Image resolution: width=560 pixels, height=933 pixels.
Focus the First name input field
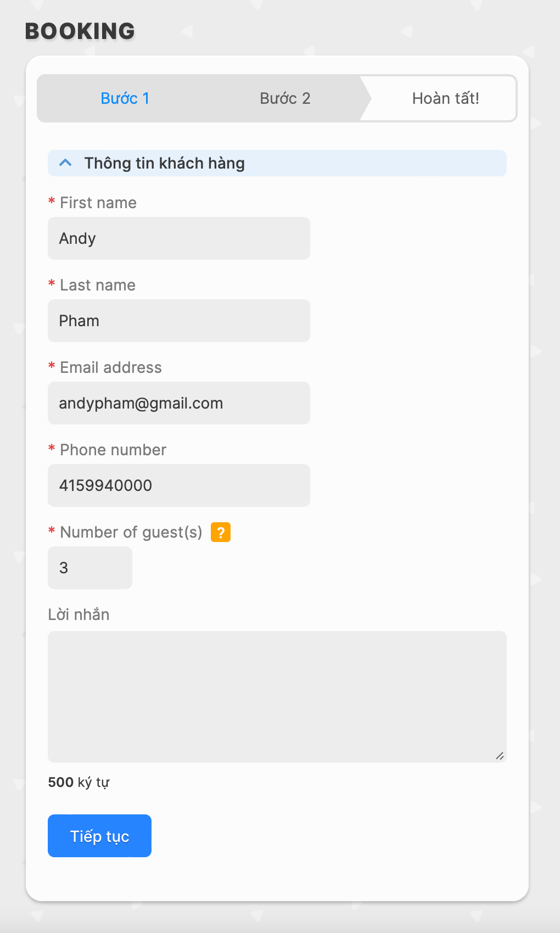[x=179, y=238]
